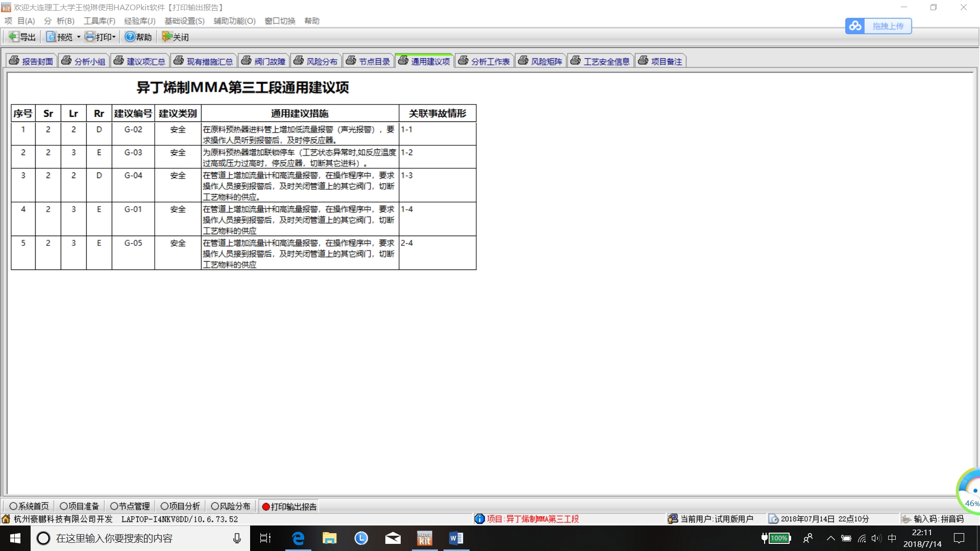Open Word from the taskbar

456,538
